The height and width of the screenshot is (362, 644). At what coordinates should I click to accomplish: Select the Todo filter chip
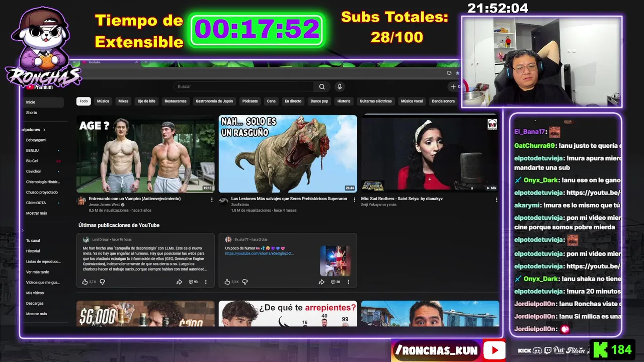pos(84,101)
